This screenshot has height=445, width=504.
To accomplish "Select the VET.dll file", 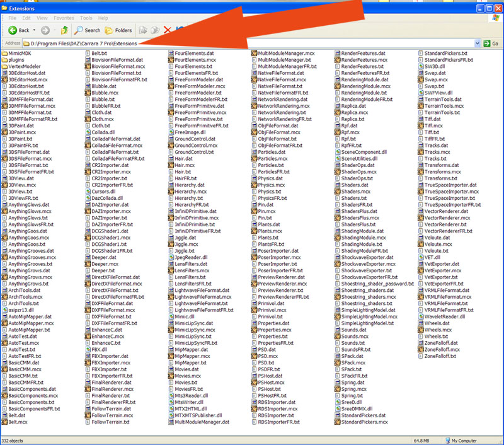I will point(429,258).
